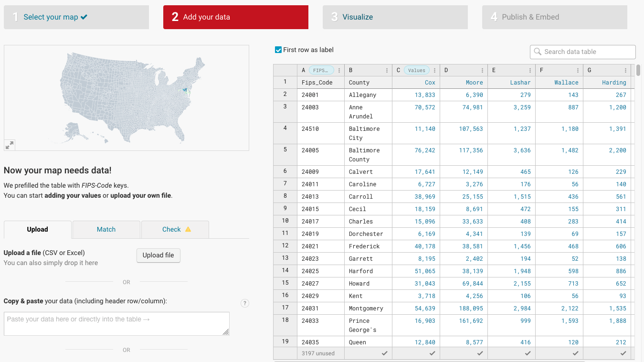Click the Upload file button
This screenshot has width=644, height=362.
click(x=158, y=256)
